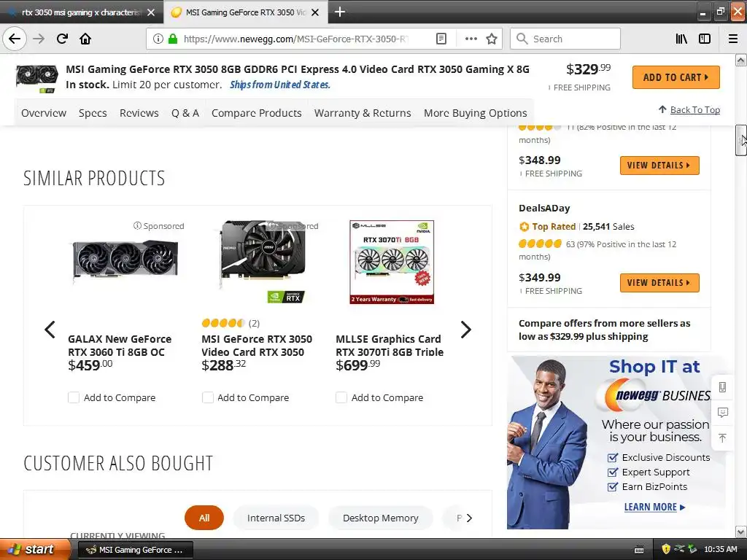
Task: Click the scrollbar up arrow
Action: click(x=741, y=60)
